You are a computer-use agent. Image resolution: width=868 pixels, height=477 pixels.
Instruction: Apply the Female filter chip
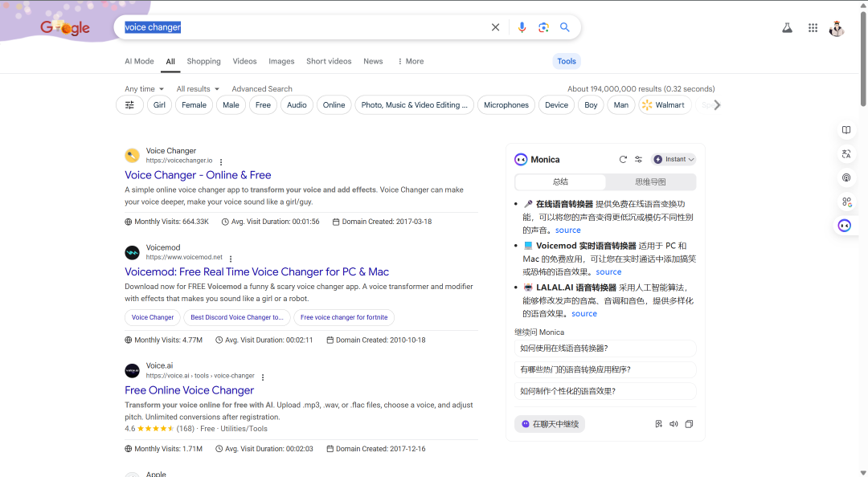tap(194, 105)
